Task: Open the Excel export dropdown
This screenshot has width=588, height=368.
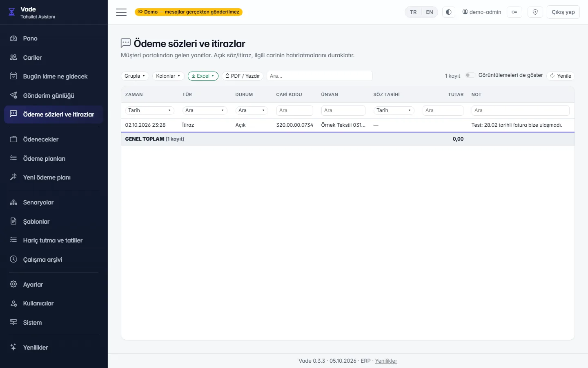Action: 203,76
